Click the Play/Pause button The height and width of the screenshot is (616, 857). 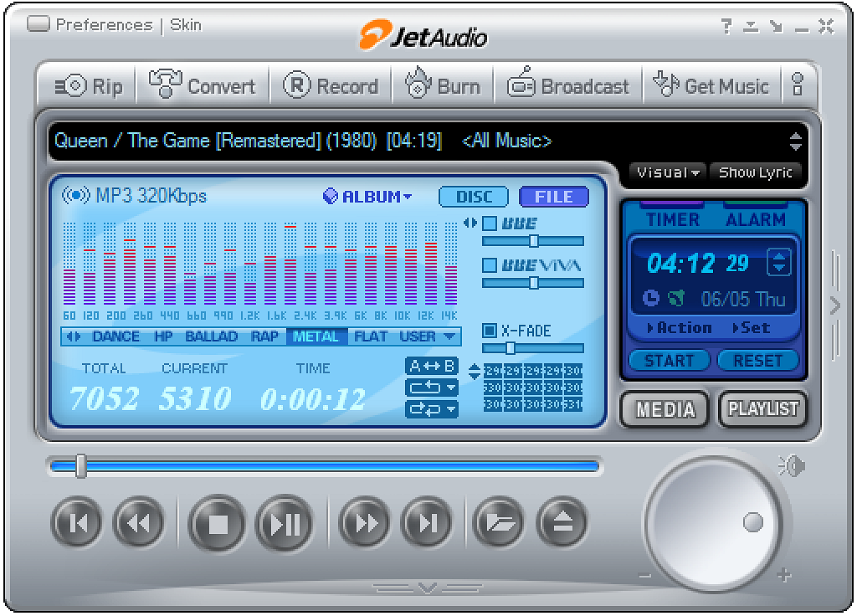coord(284,524)
